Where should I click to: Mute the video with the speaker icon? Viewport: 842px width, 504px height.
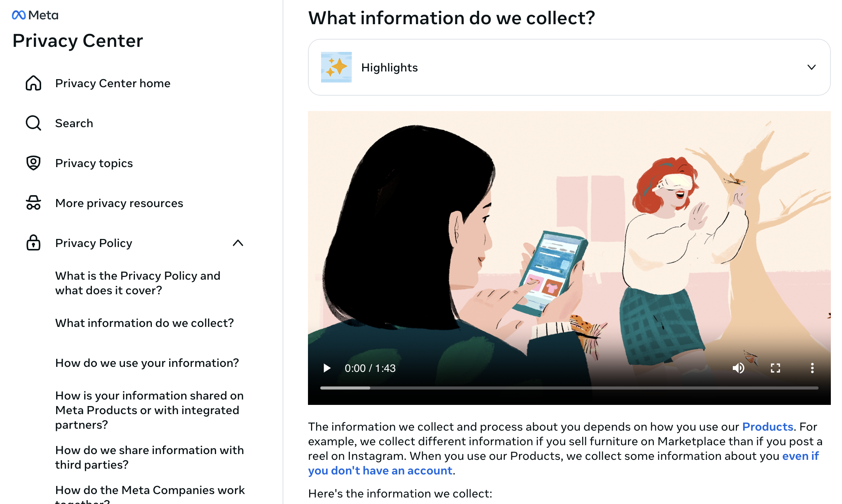click(x=739, y=368)
